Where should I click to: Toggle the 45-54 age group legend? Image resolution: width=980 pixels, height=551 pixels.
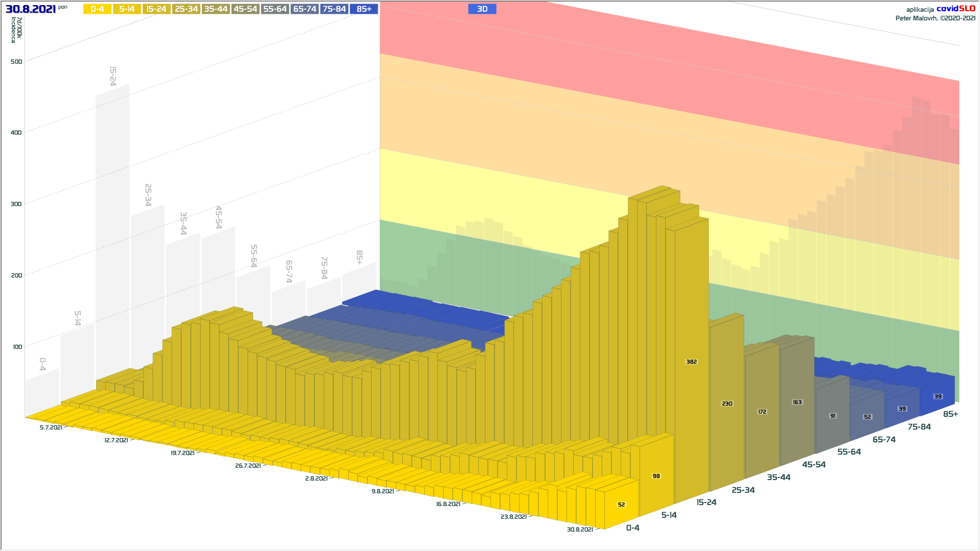pyautogui.click(x=246, y=9)
